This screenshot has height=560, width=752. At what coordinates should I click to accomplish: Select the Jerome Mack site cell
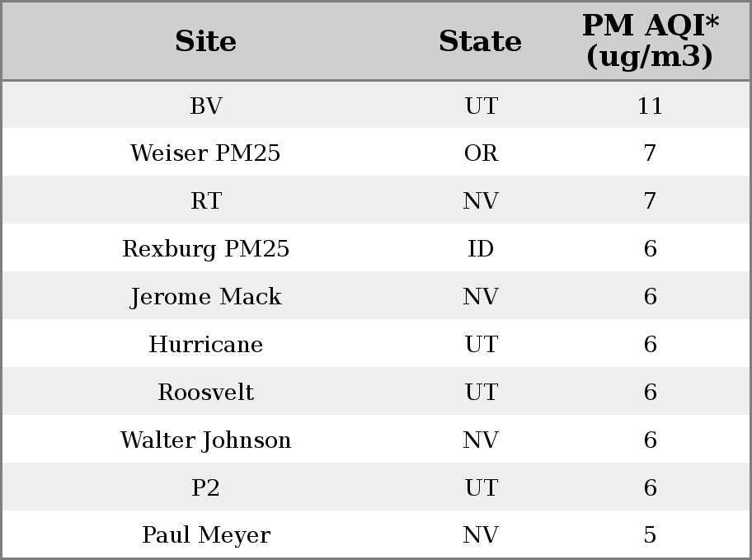coord(206,297)
